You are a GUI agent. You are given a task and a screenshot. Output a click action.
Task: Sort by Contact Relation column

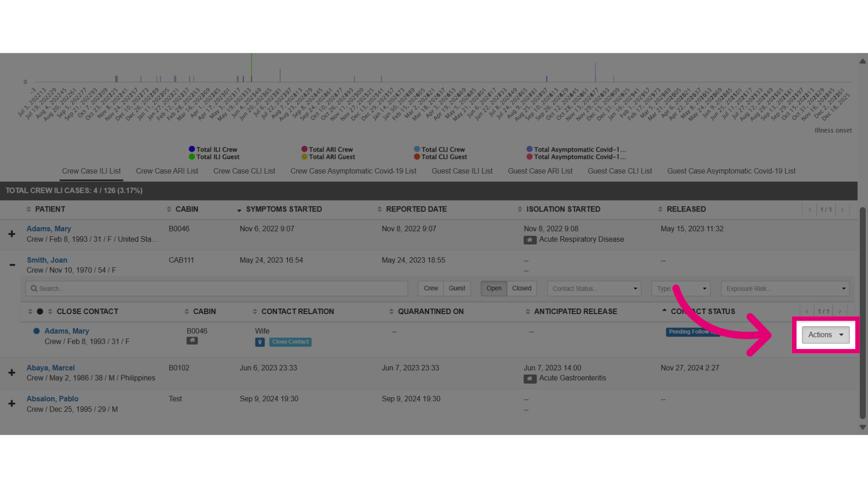point(293,312)
